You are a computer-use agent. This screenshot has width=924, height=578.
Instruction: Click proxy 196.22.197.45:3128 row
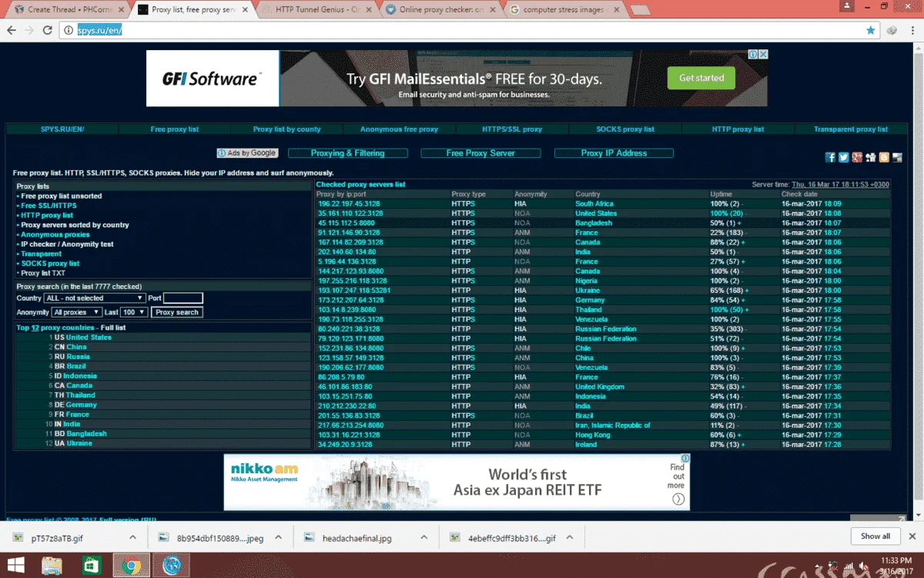pyautogui.click(x=603, y=203)
